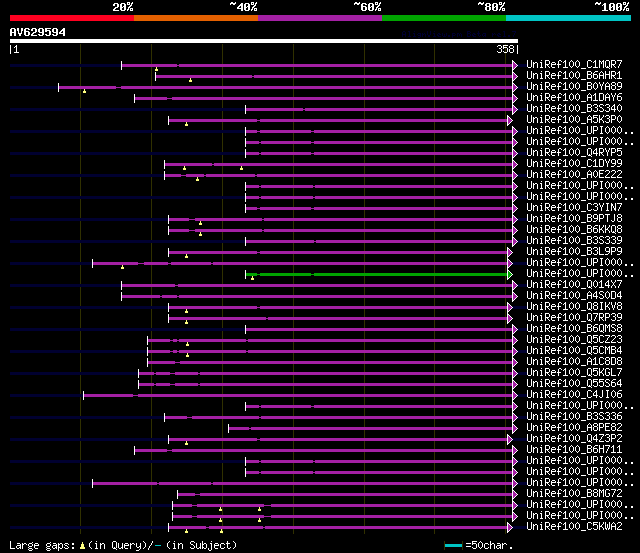The width and height of the screenshot is (640, 553).
Task: Click the UniRef100_B3S339 label
Action: tap(574, 240)
